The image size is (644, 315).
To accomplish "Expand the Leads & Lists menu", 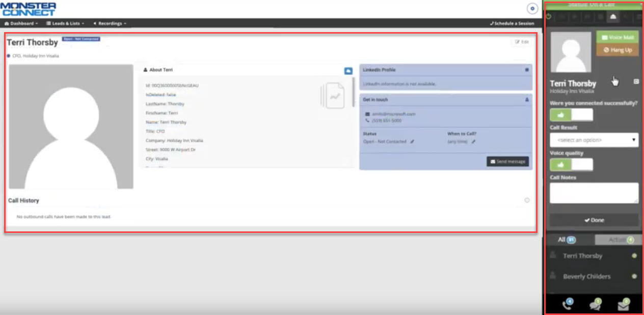I will pos(65,23).
